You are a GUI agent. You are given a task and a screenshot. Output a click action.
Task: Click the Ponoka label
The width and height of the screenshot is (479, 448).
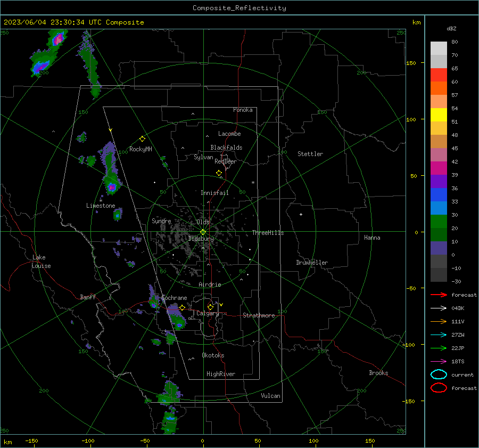click(243, 110)
